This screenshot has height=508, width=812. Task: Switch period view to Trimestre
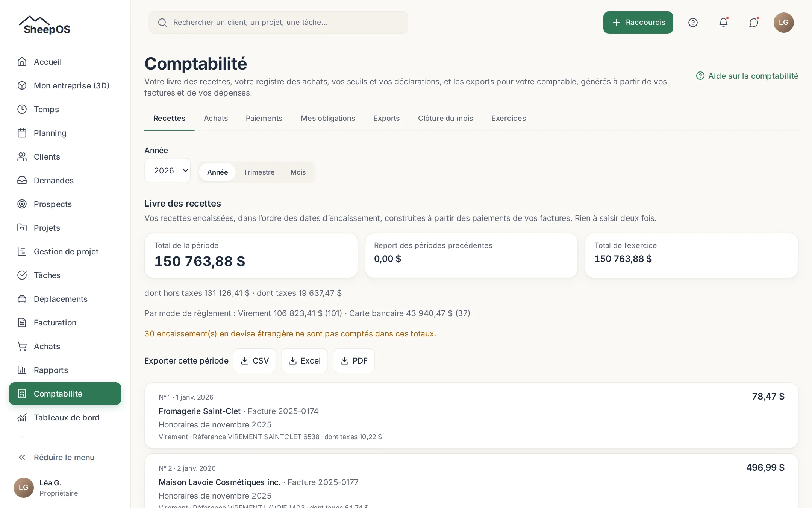(259, 172)
